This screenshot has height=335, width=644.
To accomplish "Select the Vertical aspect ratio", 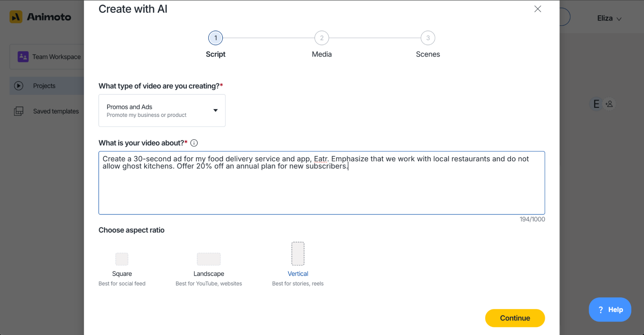I will point(298,254).
